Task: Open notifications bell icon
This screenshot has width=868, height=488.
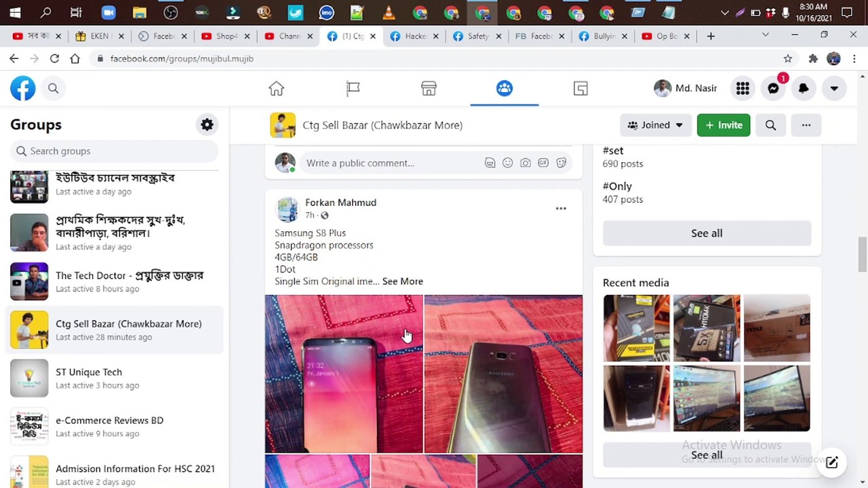Action: pos(804,88)
